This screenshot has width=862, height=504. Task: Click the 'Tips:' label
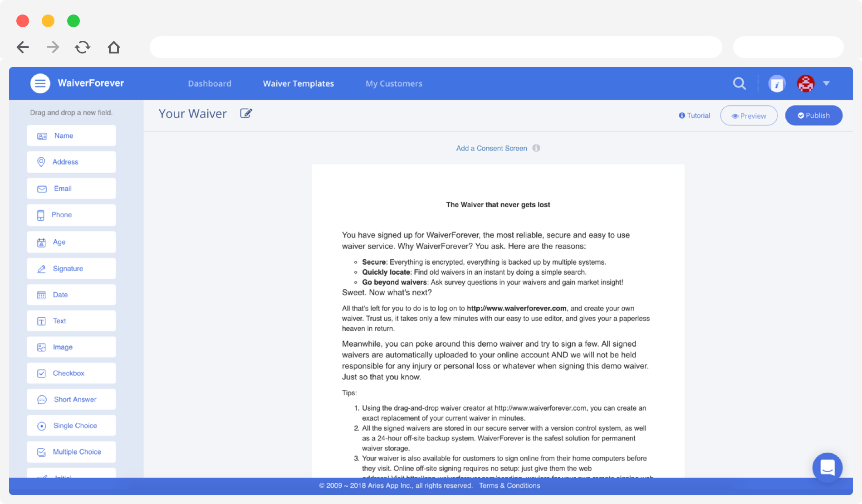pyautogui.click(x=349, y=393)
